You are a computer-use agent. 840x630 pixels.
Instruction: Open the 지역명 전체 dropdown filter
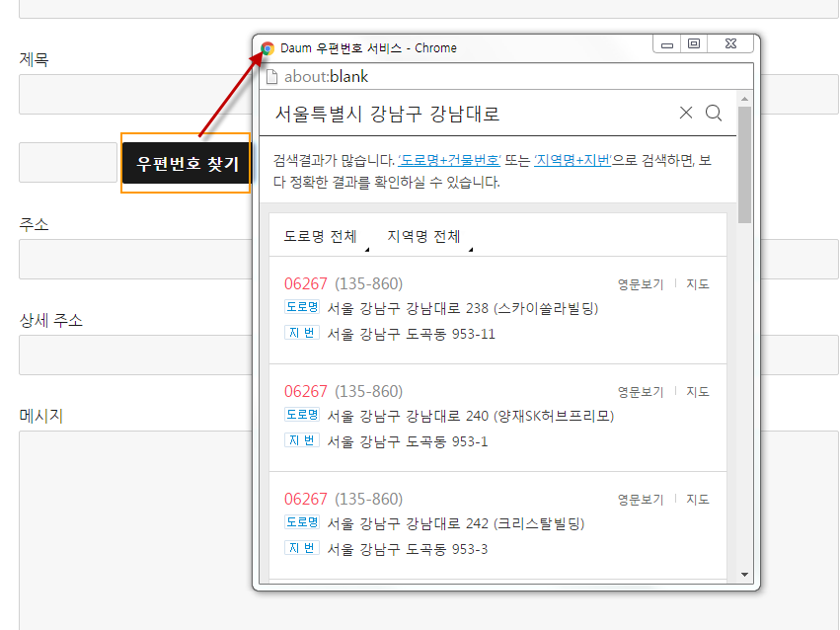tap(429, 237)
